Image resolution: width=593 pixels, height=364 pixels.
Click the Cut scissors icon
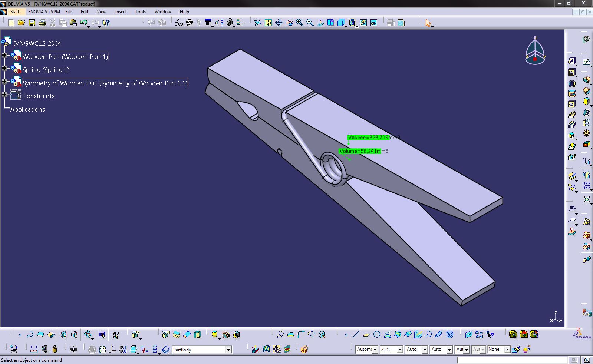[x=53, y=23]
